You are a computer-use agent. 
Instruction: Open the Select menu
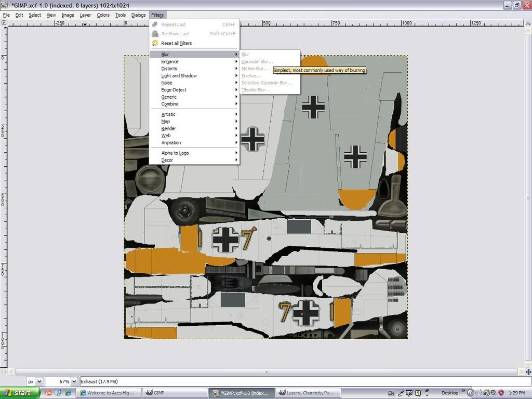pos(35,15)
